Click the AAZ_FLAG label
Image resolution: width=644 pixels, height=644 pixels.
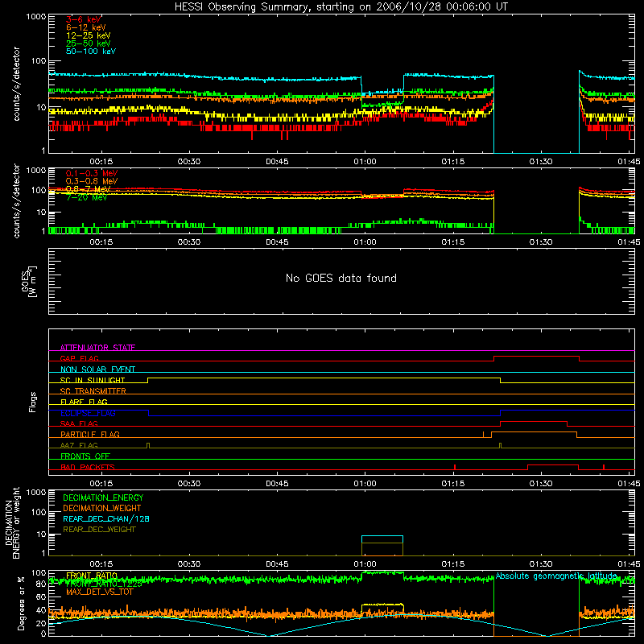coord(79,445)
